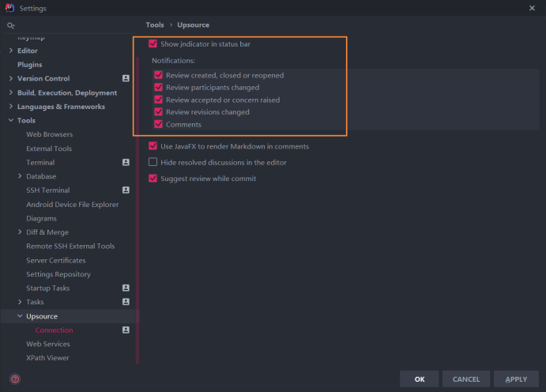Expand the Diff & Merge node arrow
This screenshot has height=392, width=546.
point(20,232)
